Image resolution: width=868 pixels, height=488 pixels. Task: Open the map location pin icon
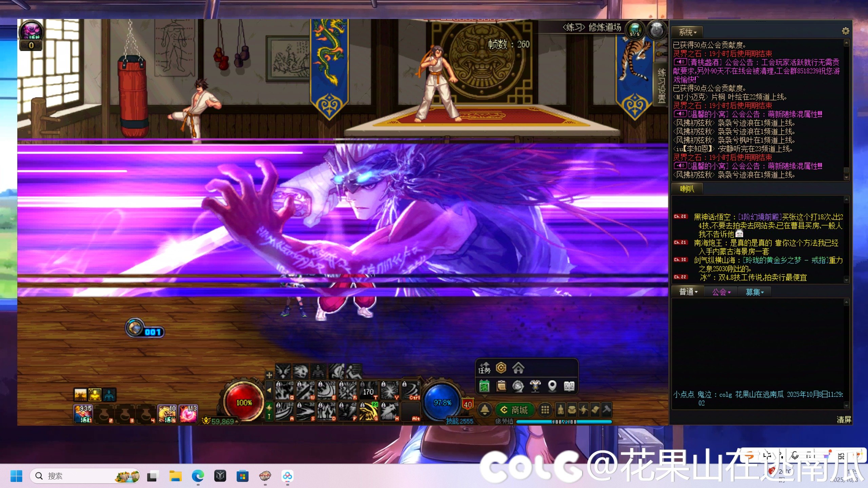pyautogui.click(x=552, y=386)
